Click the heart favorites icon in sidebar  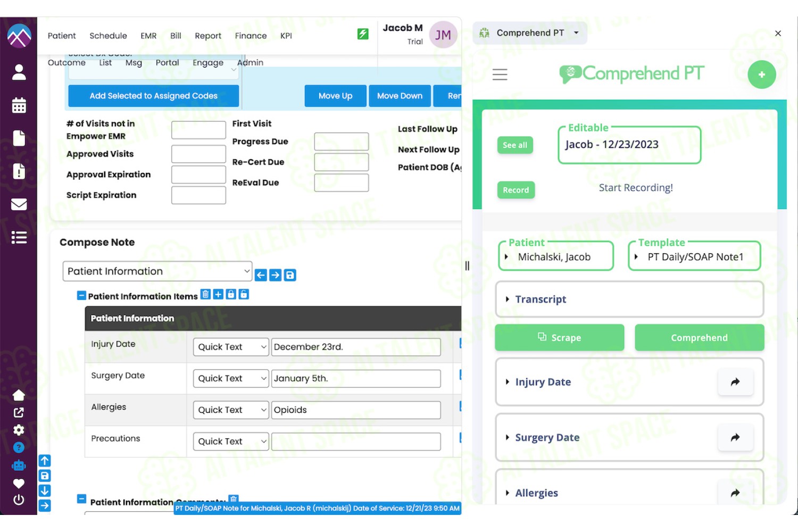pos(19,483)
